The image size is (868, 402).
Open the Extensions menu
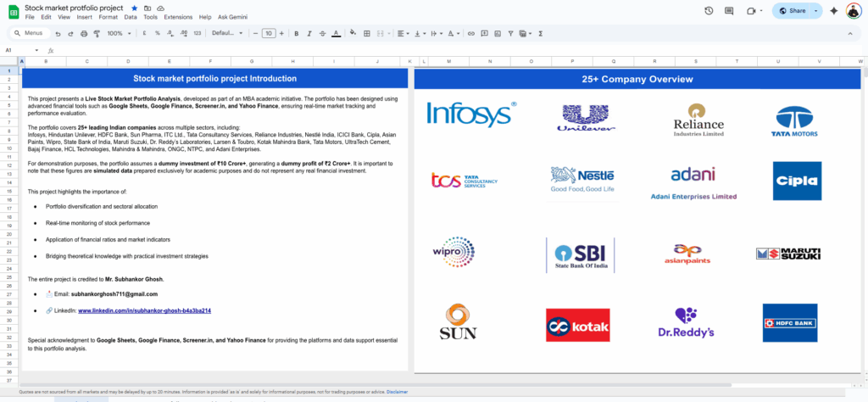(178, 17)
